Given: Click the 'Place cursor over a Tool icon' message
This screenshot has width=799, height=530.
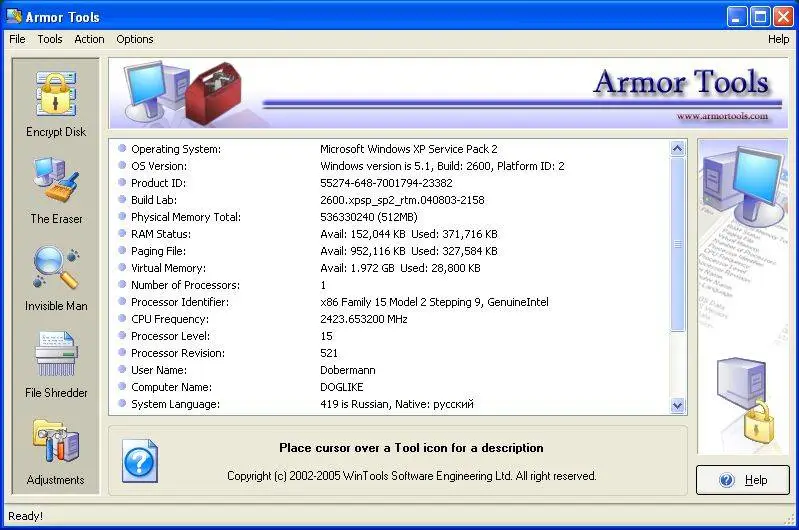Looking at the screenshot, I should (x=411, y=448).
